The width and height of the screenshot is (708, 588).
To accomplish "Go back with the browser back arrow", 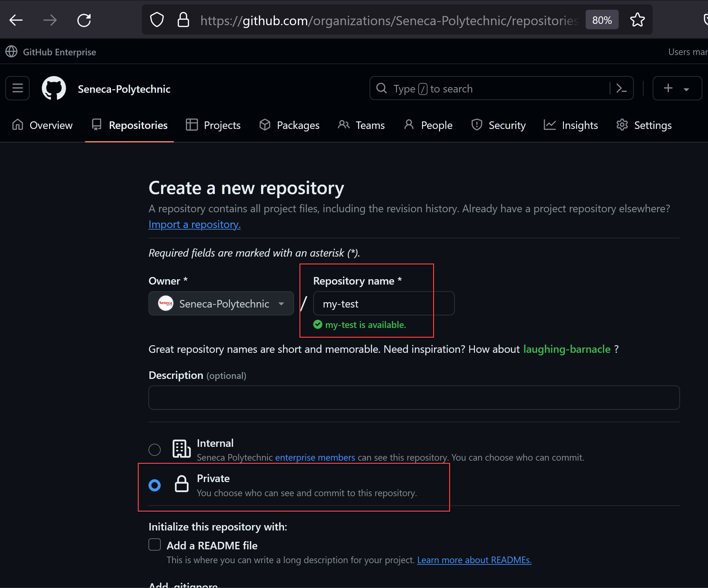I will (x=16, y=20).
